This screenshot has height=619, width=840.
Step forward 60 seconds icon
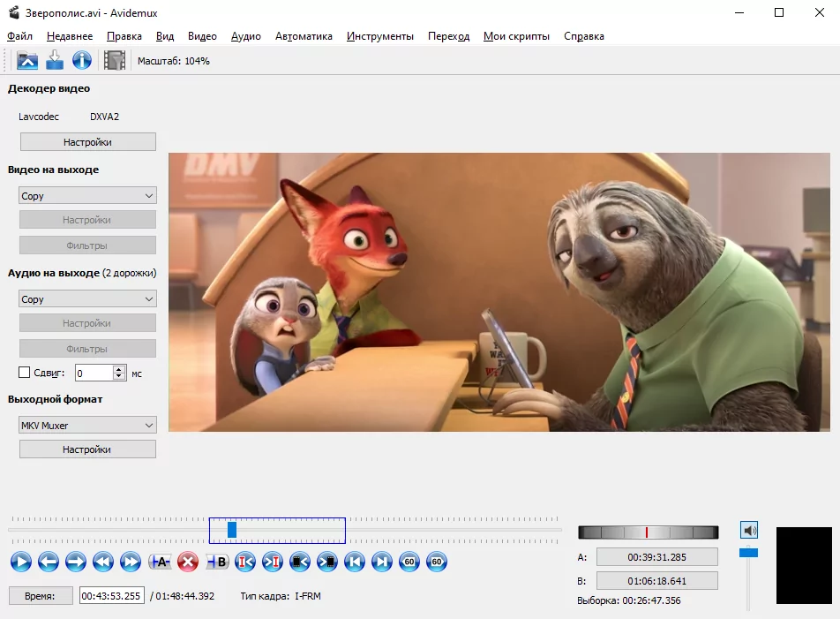437,562
